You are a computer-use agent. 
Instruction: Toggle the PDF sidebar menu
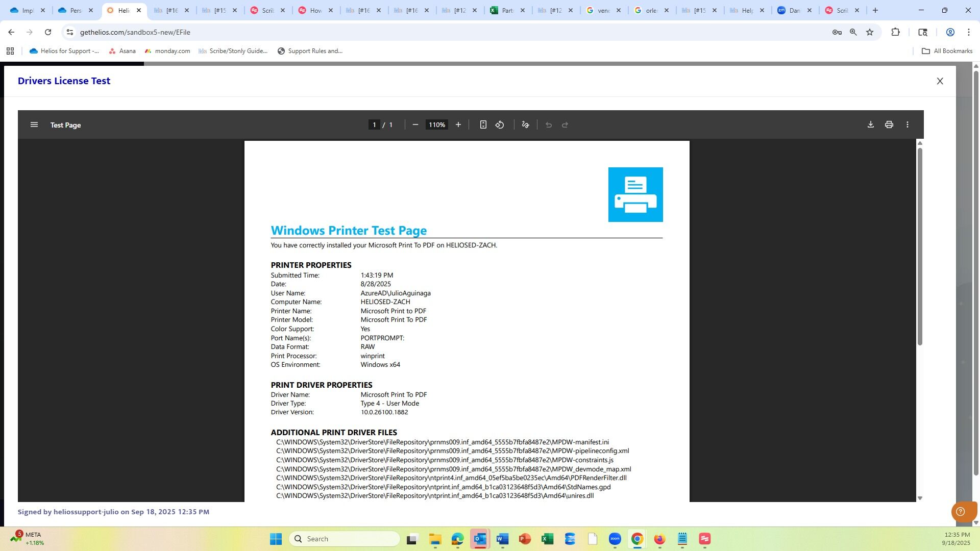(34, 125)
